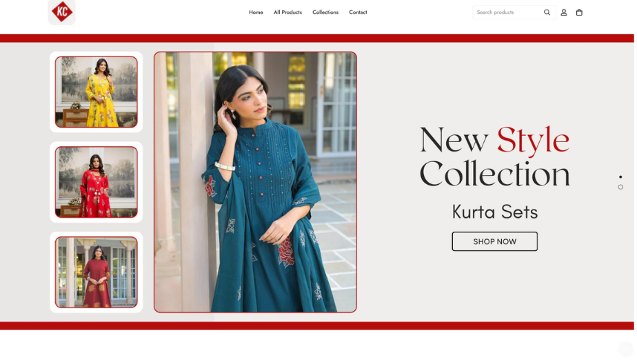Navigate to the Contact page
Screen dimensions: 637x364
358,12
